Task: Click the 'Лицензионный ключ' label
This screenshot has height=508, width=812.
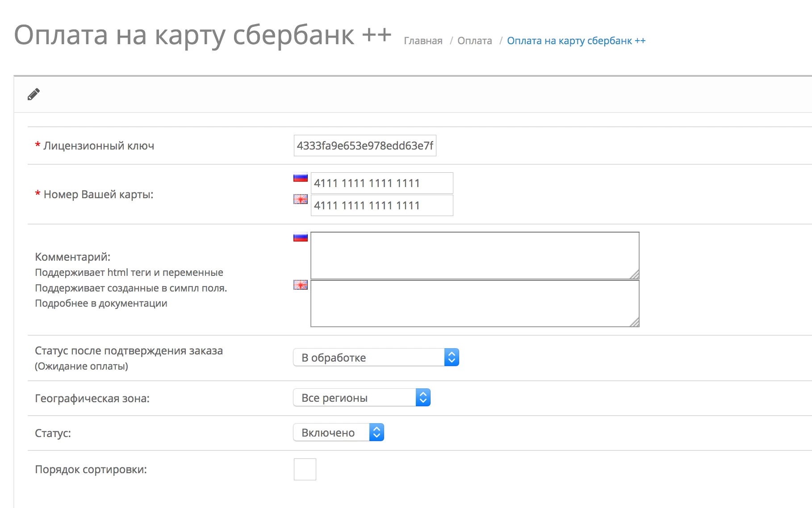Action: [99, 146]
